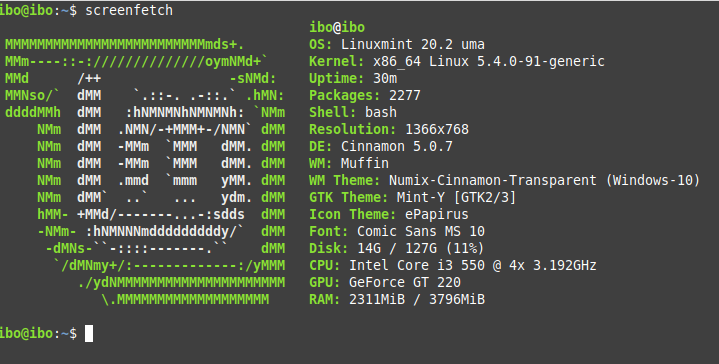Image resolution: width=719 pixels, height=364 pixels.
Task: Click the GPU GeForce GT 220 text
Action: pos(385,281)
